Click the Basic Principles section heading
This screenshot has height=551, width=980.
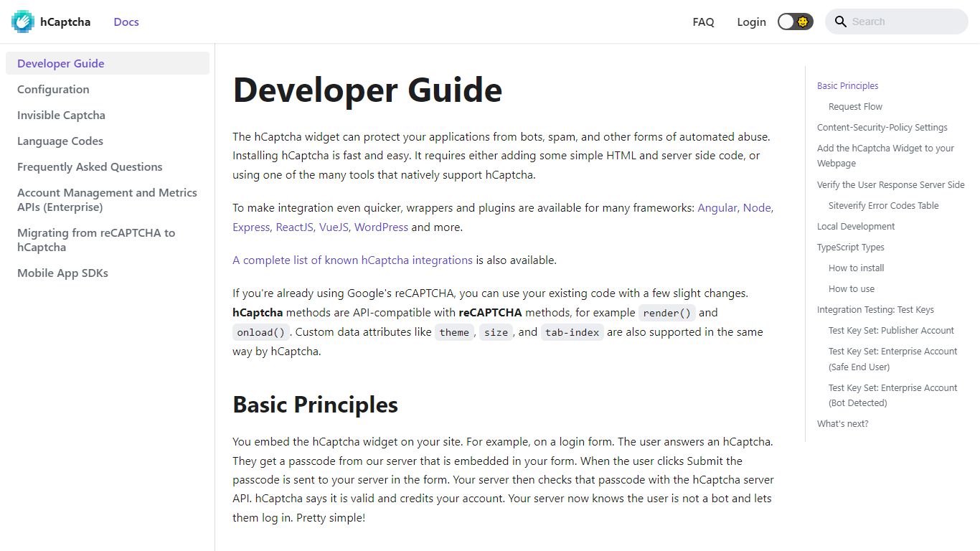click(x=316, y=405)
